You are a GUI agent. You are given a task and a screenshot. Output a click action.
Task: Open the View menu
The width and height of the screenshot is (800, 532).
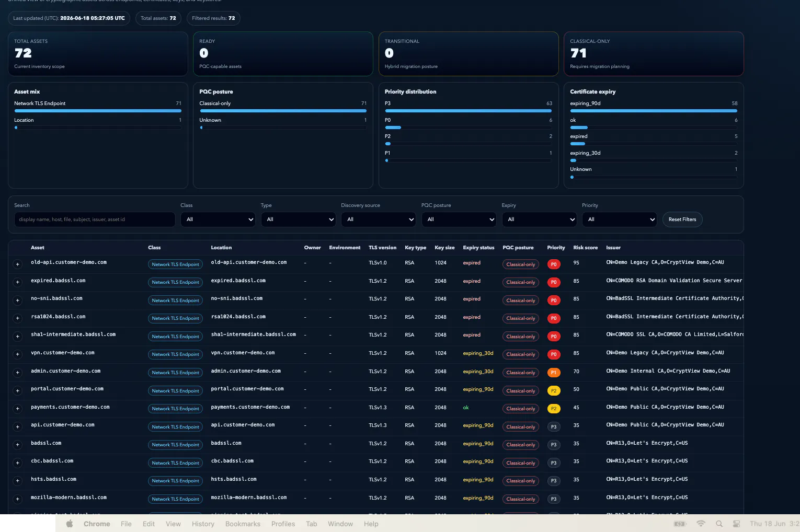[173, 524]
